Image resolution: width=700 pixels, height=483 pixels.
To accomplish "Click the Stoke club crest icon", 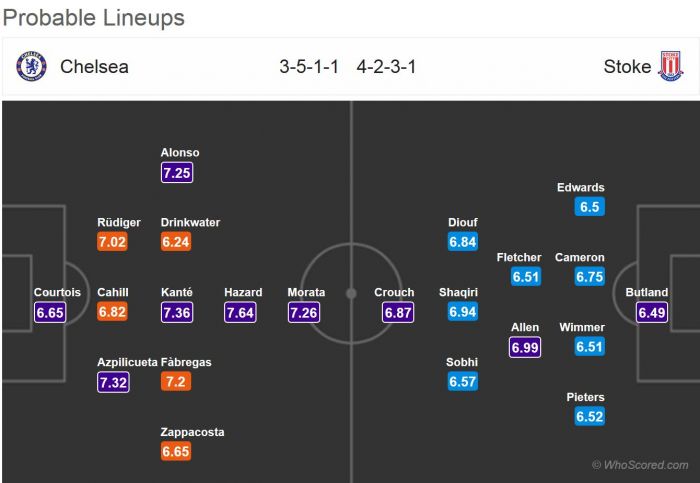I will 670,67.
